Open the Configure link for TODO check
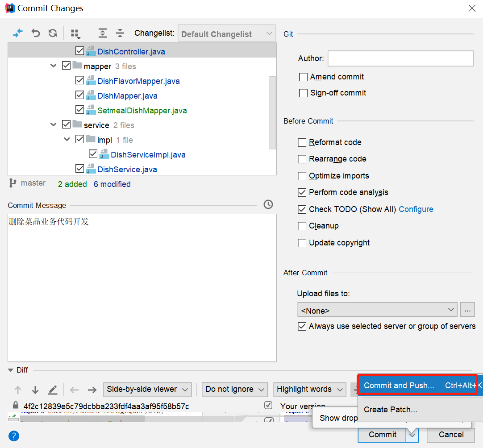 pos(416,209)
